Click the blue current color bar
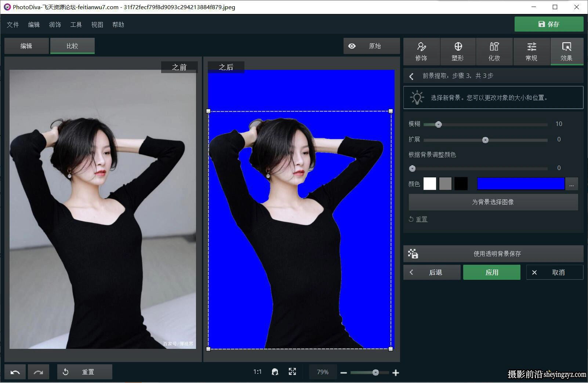 click(x=521, y=184)
